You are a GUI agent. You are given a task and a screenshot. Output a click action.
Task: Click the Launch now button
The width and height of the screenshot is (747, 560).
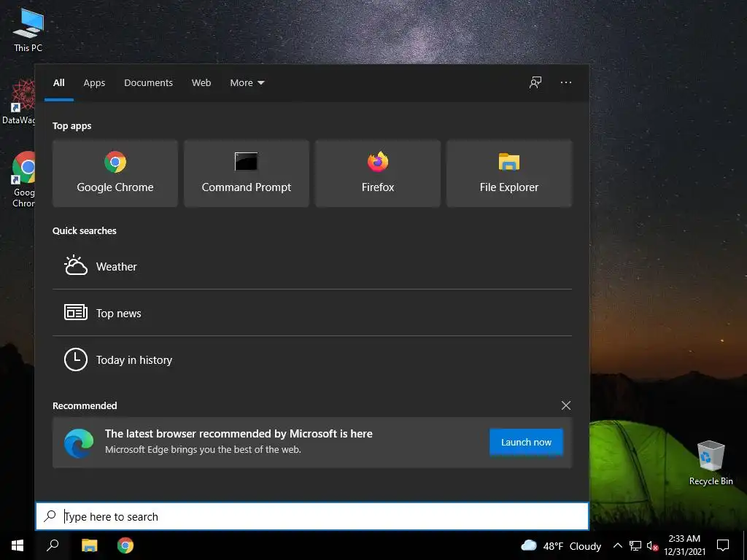point(526,442)
